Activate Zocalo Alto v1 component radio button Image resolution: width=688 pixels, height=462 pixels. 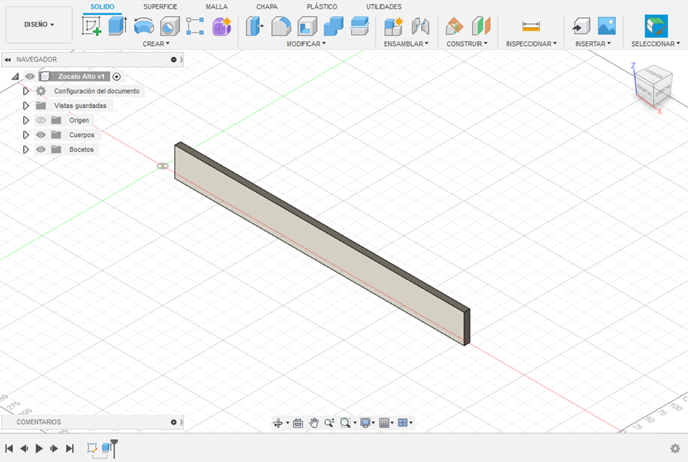117,76
